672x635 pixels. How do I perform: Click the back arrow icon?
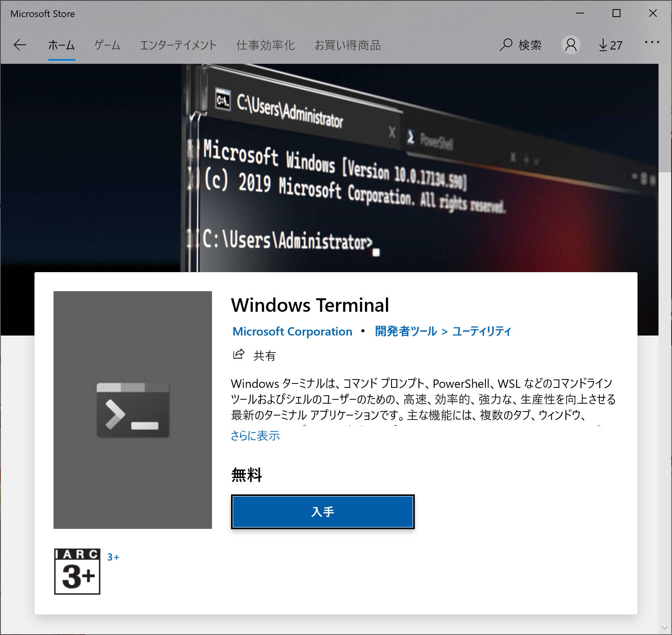point(20,45)
